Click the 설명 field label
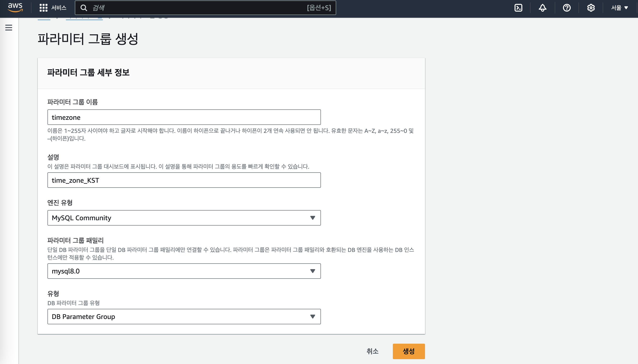Screen dimensions: 638x364 click(x=53, y=157)
